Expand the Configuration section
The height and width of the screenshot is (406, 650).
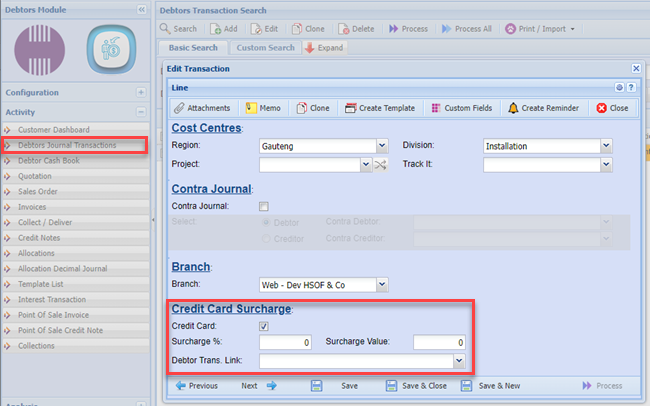click(x=141, y=92)
